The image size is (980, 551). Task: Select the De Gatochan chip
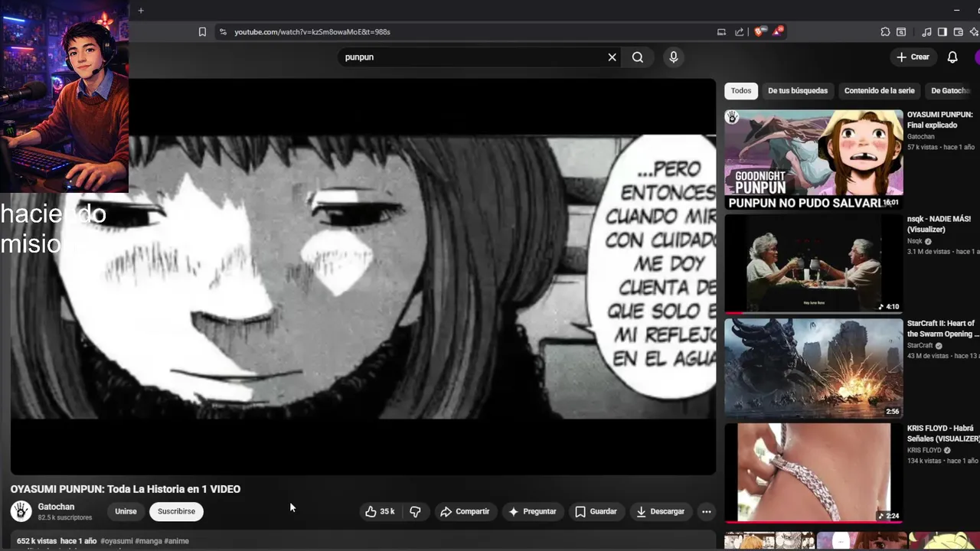coord(951,91)
